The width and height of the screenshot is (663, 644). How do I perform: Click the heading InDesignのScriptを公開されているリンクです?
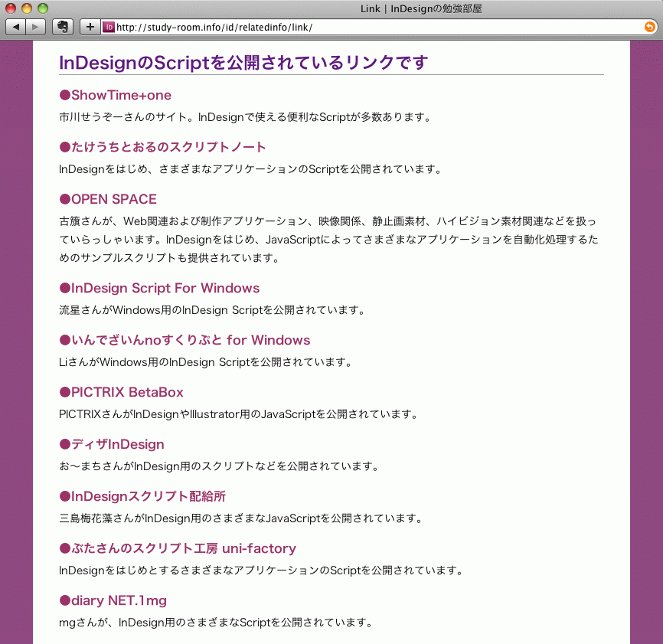pyautogui.click(x=243, y=63)
